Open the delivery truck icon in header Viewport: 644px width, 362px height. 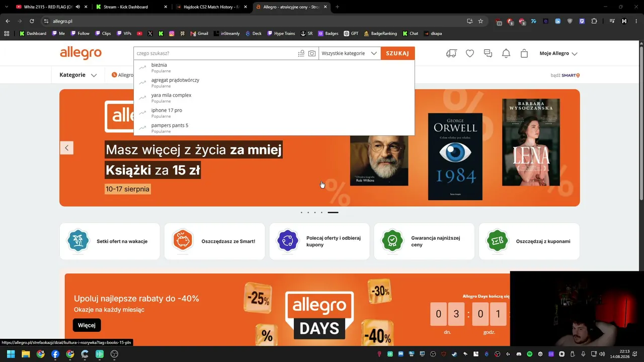[451, 53]
